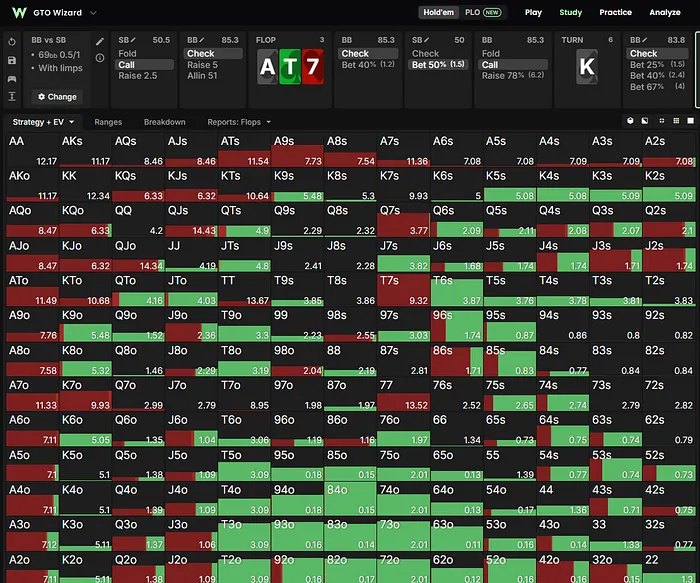Click the Change settings button
The height and width of the screenshot is (583, 700).
tap(57, 97)
